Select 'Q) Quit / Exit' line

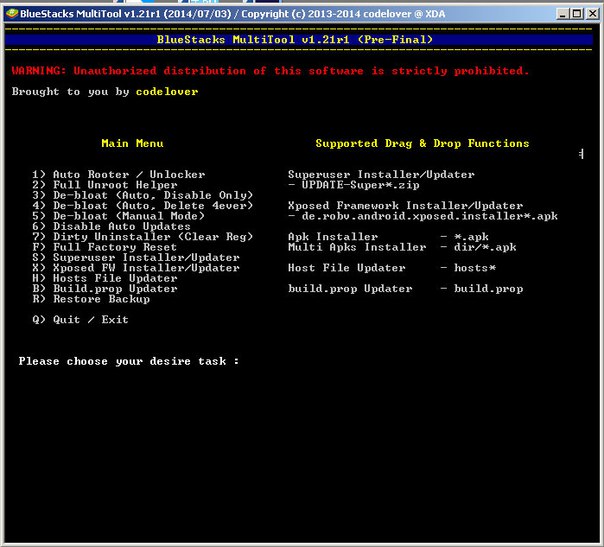click(x=81, y=320)
